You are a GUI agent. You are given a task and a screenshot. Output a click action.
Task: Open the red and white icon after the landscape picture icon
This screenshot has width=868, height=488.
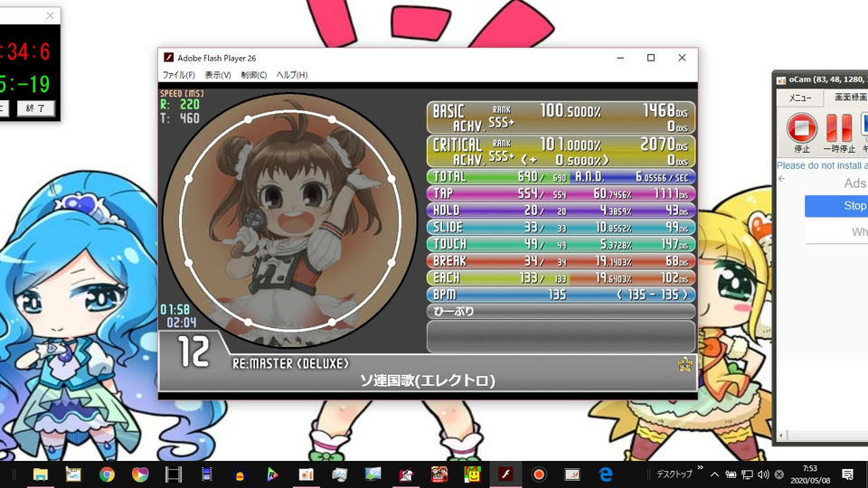tap(406, 474)
